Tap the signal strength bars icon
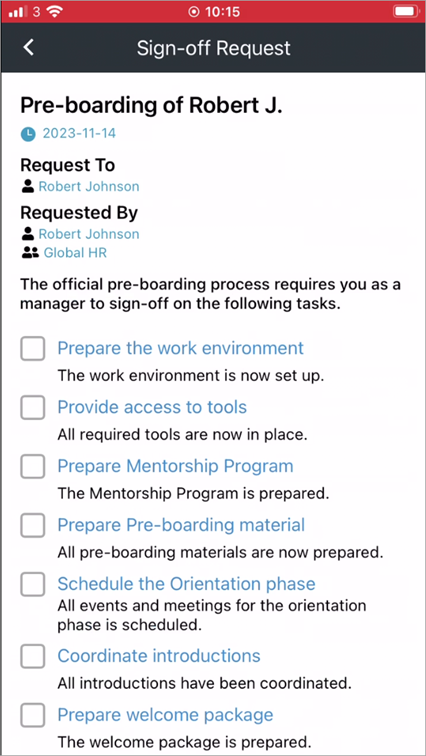Viewport: 426px width, 756px height. point(18,12)
